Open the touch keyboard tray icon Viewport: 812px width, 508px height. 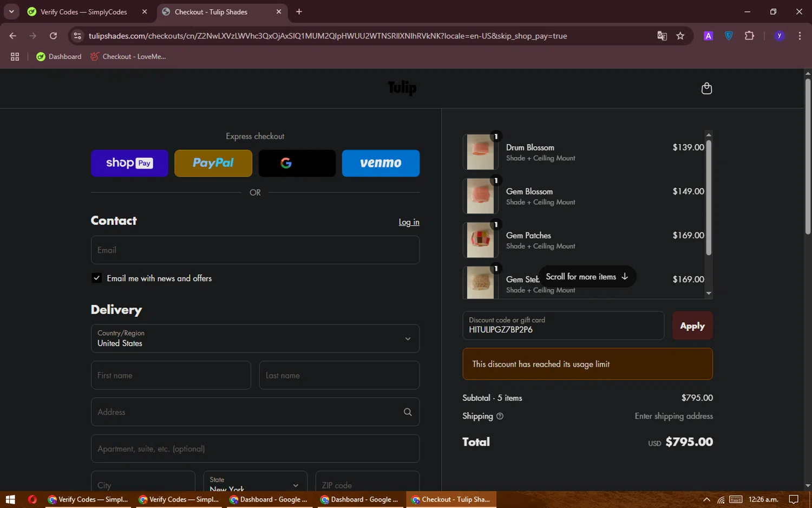(736, 499)
